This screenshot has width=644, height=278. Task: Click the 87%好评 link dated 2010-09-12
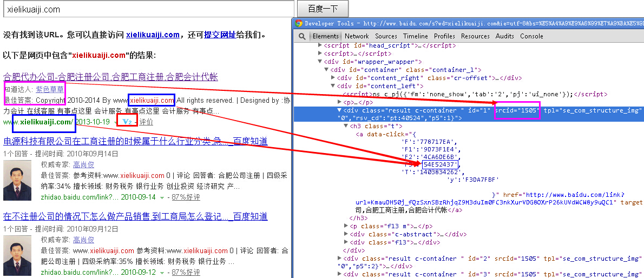186,272
